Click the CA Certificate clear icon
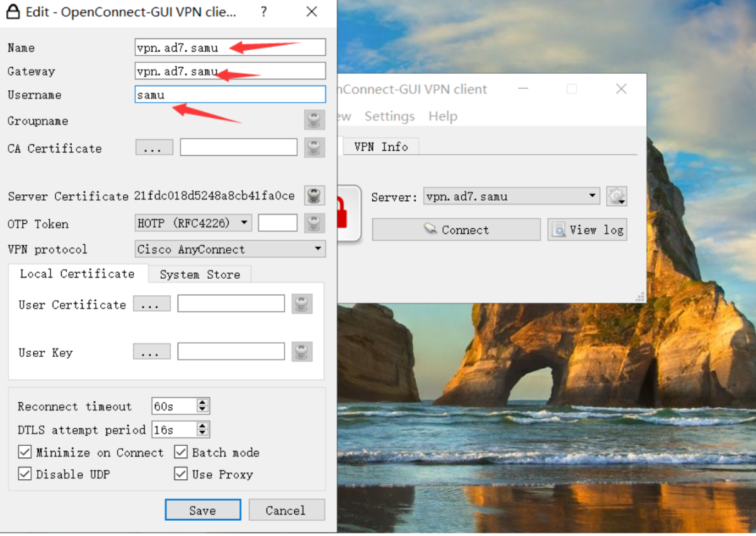 point(314,148)
